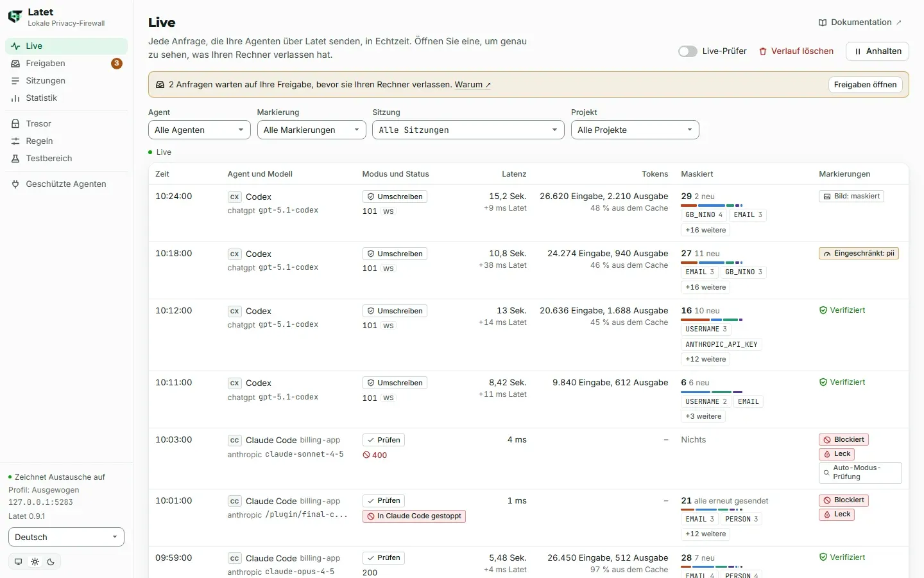Switch to system theme with the monitor icon

[18, 562]
